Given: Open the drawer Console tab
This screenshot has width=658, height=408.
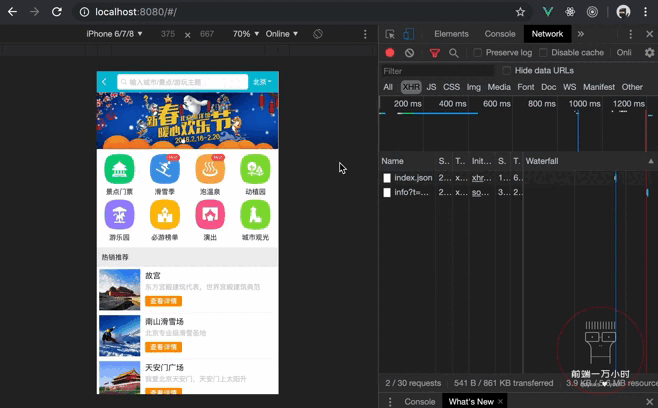Looking at the screenshot, I should tap(420, 402).
